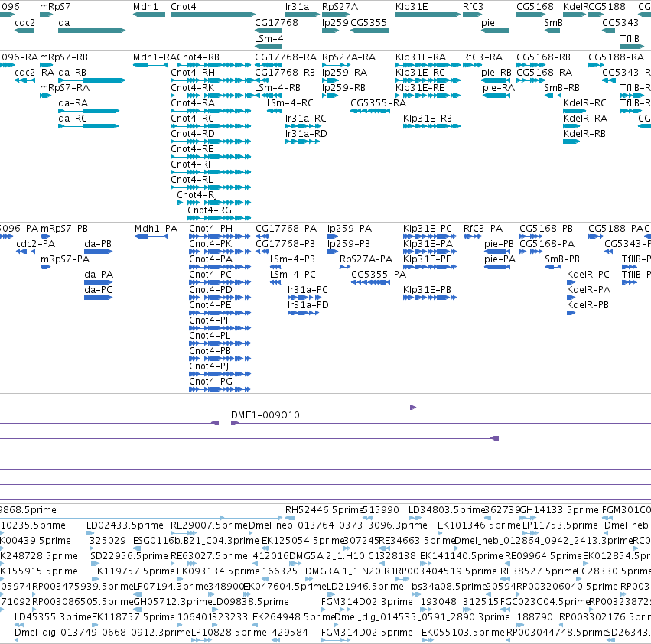The width and height of the screenshot is (651, 644).
Task: Click the 'Cnot4-PG' protein label
Action: pyautogui.click(x=210, y=381)
